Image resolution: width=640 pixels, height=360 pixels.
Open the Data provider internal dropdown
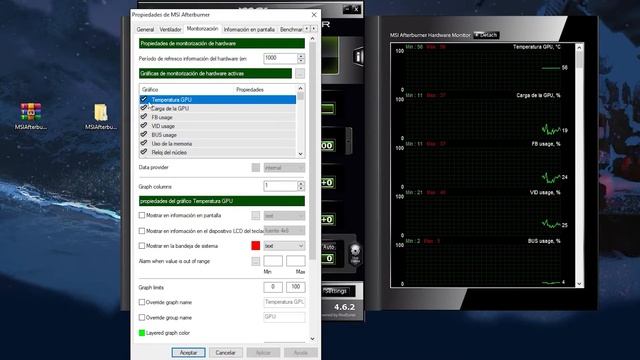pos(284,167)
